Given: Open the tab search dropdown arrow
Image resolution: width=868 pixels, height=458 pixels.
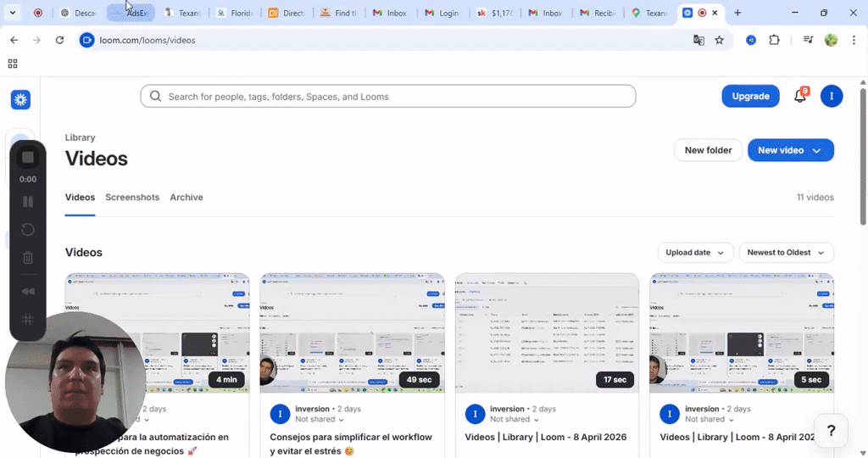Looking at the screenshot, I should (x=12, y=12).
